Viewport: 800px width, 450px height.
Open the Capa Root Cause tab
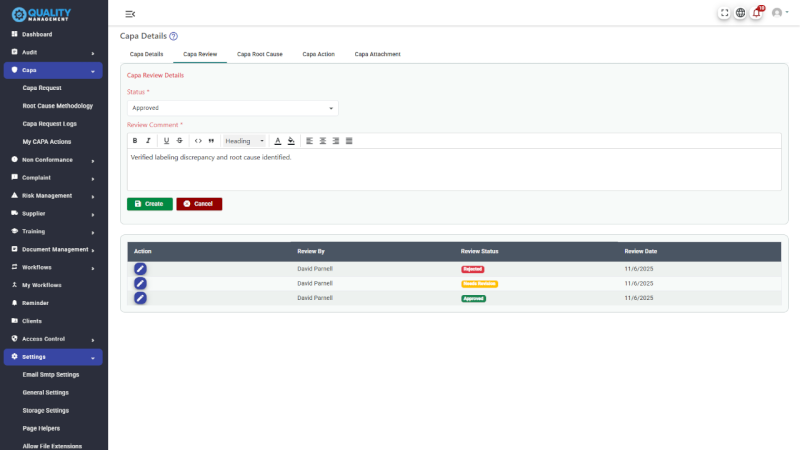[x=260, y=54]
